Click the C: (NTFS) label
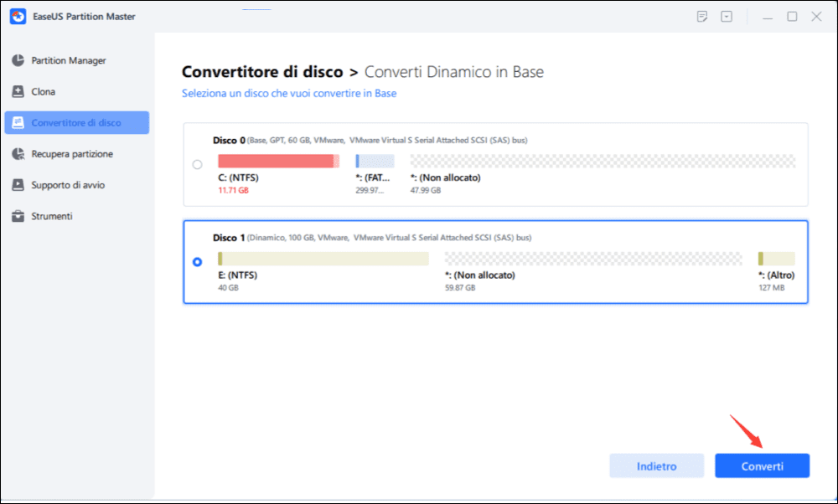This screenshot has width=838, height=504. coord(238,177)
